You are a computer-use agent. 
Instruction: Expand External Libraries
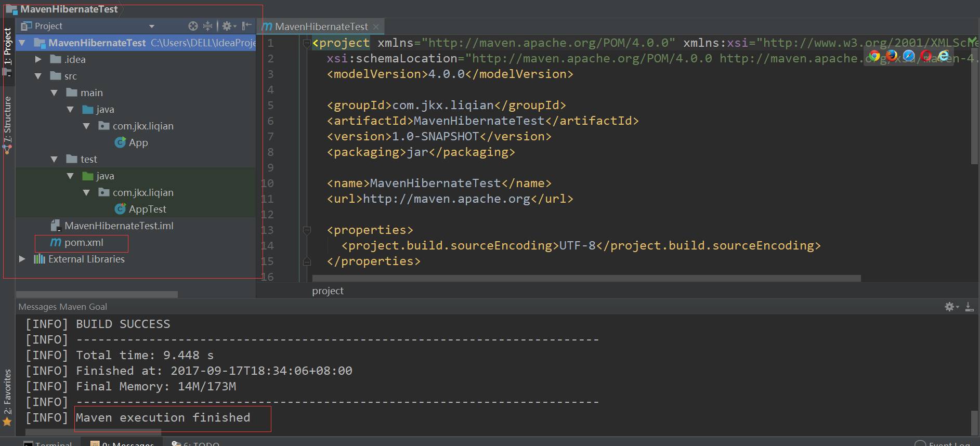click(22, 259)
